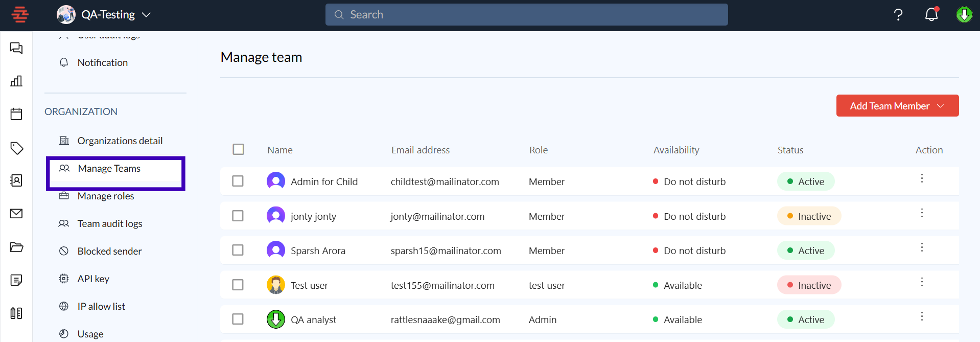Check the box beside Sparsh Arora
This screenshot has width=980, height=342.
238,250
